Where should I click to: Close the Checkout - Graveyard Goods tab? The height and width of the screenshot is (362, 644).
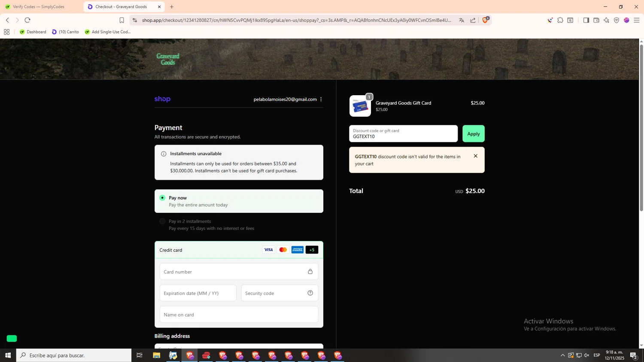159,7
